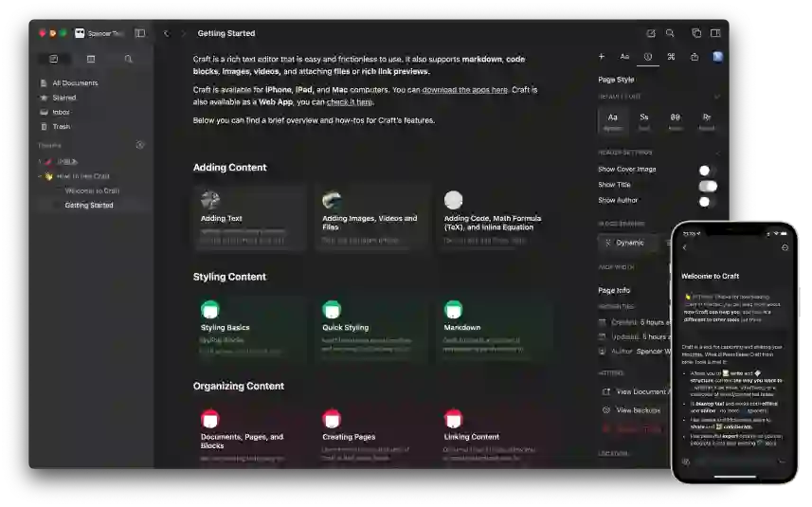This screenshot has height=507, width=812.
Task: Switch to the calendar sidebar tab
Action: pyautogui.click(x=91, y=59)
